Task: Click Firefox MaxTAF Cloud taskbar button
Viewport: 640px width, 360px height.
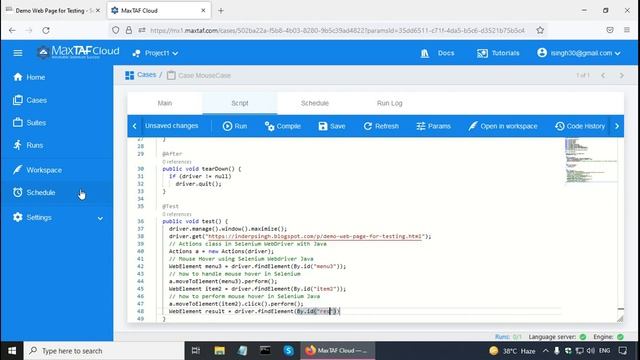Action: click(x=337, y=351)
